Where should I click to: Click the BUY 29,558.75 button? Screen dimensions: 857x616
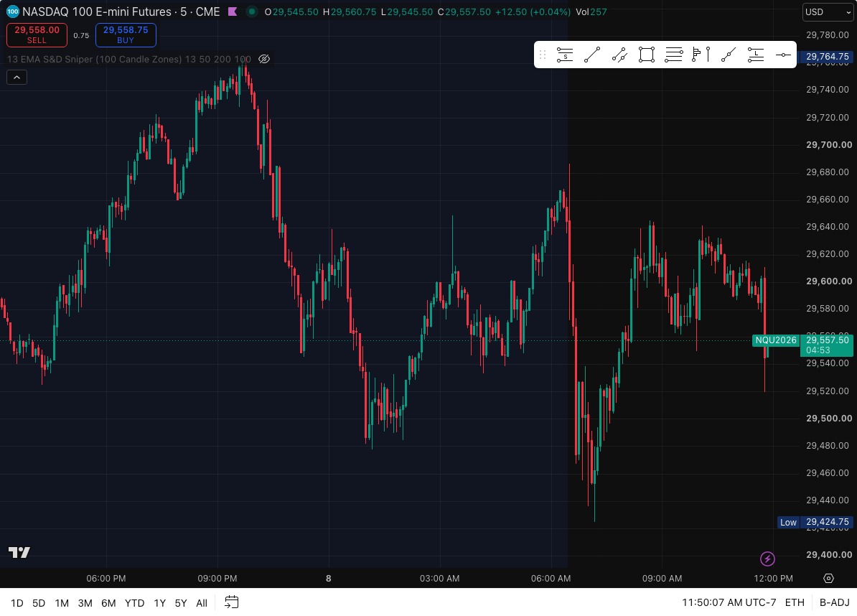pyautogui.click(x=126, y=35)
